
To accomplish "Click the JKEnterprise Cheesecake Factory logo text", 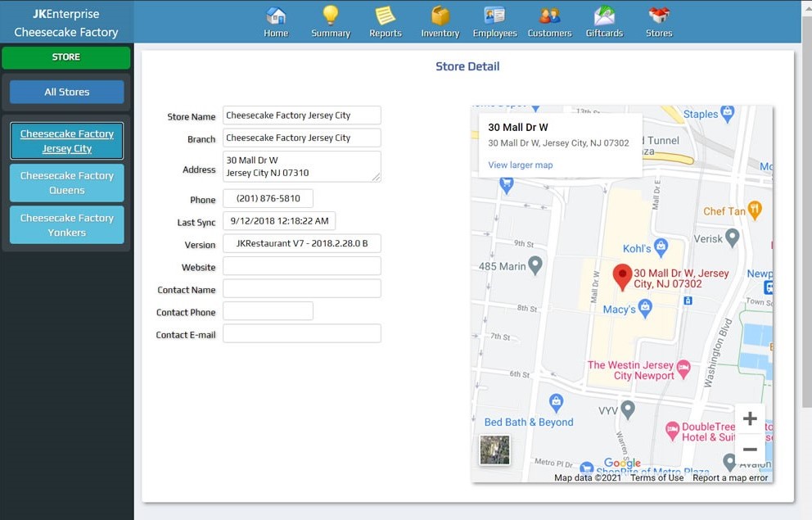I will pos(66,23).
